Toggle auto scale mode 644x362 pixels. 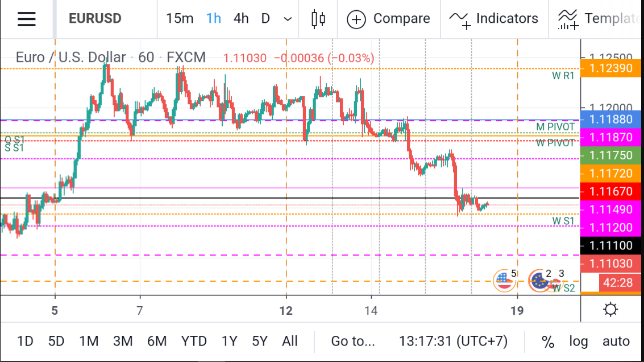616,342
